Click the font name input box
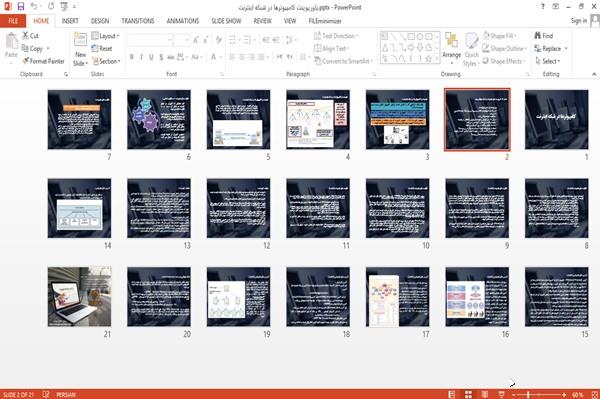Screen dimensions: 600x399 tap(149, 40)
